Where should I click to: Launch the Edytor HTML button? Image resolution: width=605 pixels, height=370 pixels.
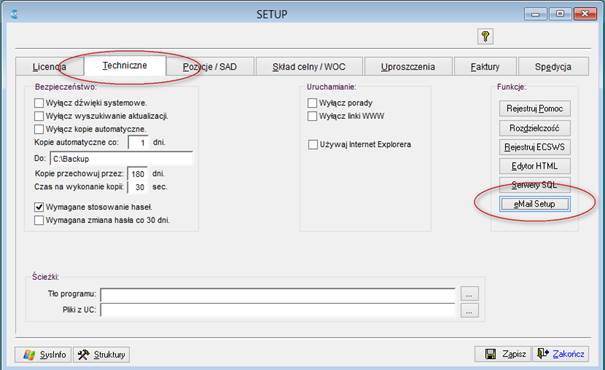(x=535, y=166)
